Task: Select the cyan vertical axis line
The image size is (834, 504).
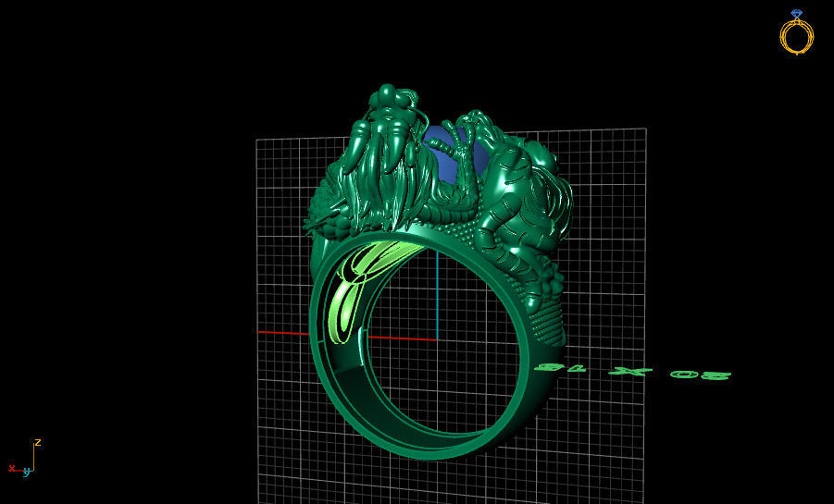Action: click(x=437, y=296)
